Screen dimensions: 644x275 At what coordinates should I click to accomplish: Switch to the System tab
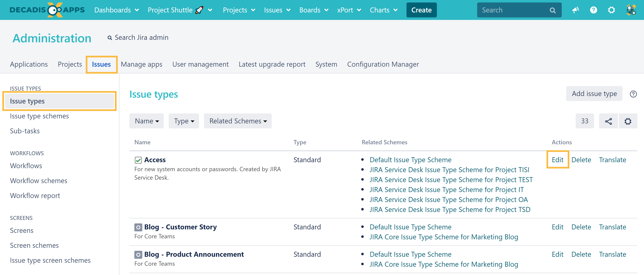[x=326, y=65]
